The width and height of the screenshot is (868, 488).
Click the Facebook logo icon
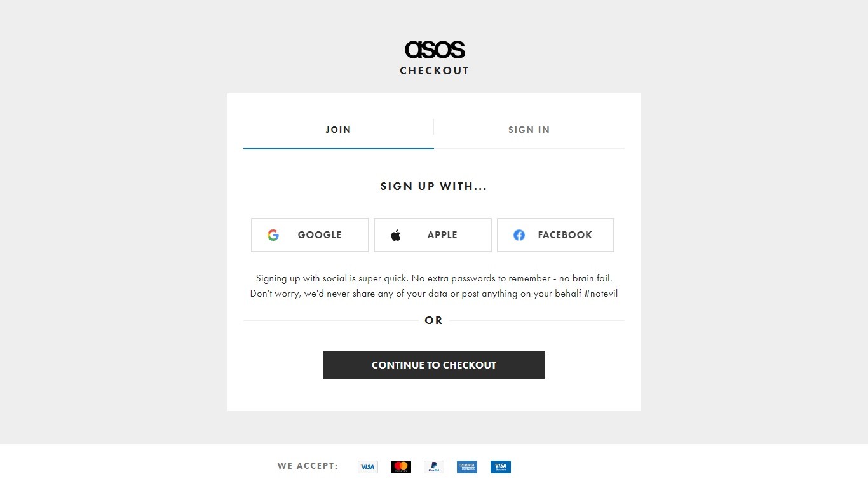click(x=519, y=235)
